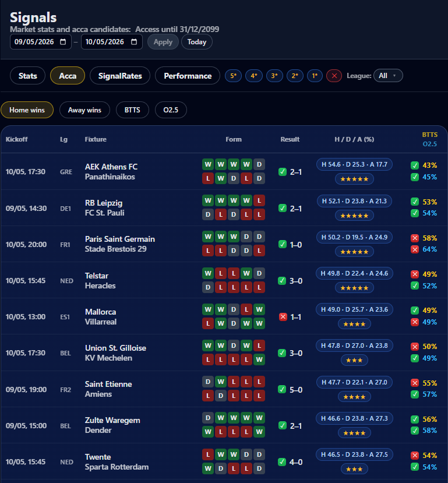Select the Home wins market tab
The height and width of the screenshot is (483, 448).
point(27,110)
